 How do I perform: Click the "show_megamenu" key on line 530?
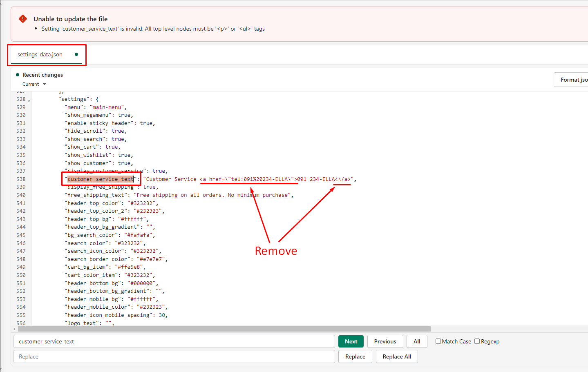(x=88, y=115)
